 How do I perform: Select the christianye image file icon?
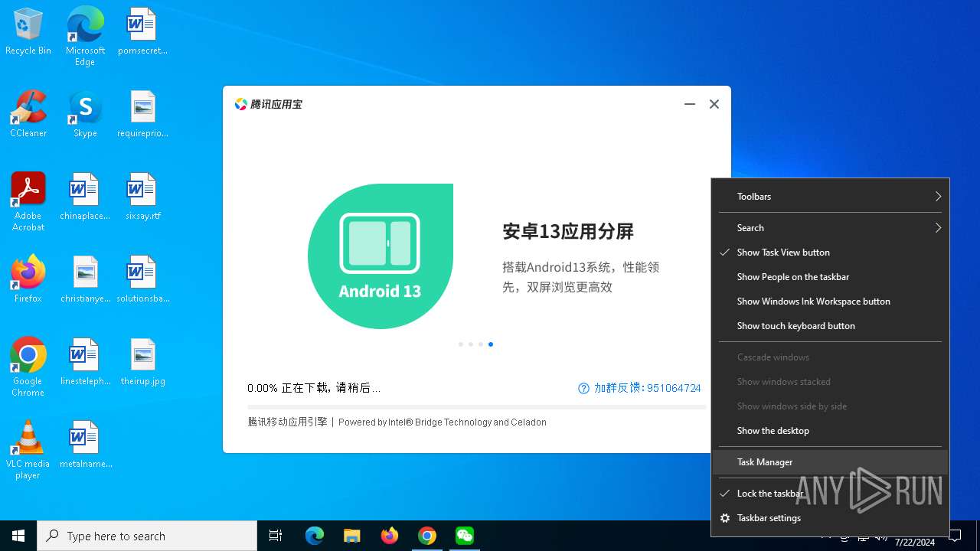[85, 279]
